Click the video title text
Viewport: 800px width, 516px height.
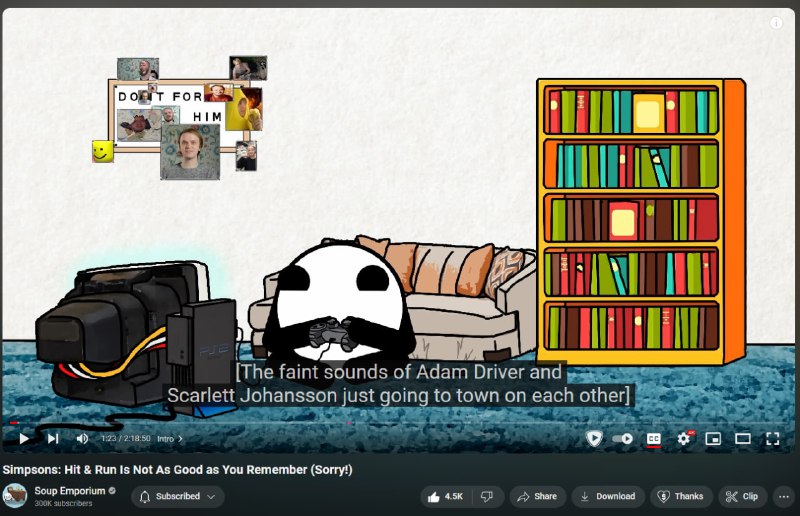pyautogui.click(x=178, y=470)
